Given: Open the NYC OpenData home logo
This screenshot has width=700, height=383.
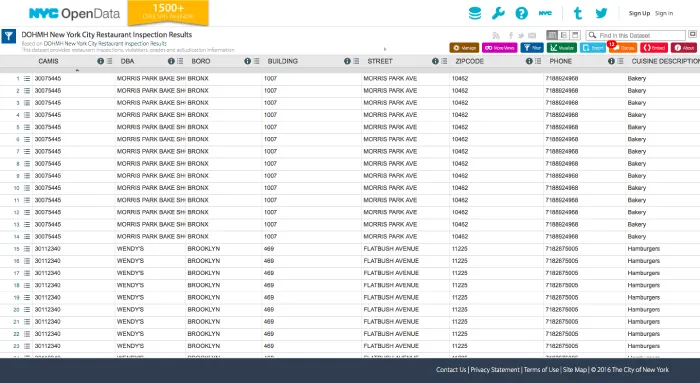Looking at the screenshot, I should 74,13.
